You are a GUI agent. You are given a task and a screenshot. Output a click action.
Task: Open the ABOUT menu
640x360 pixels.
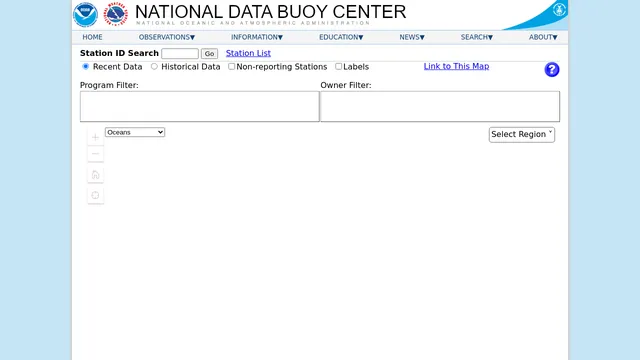tap(543, 37)
